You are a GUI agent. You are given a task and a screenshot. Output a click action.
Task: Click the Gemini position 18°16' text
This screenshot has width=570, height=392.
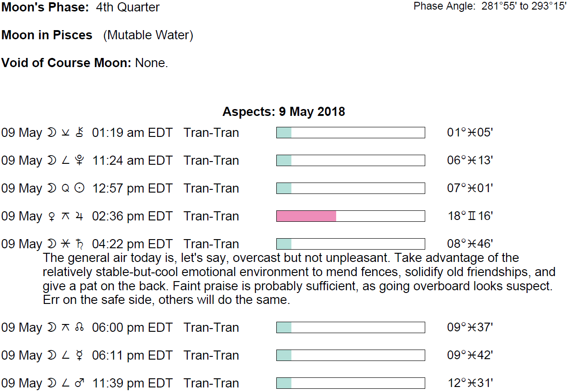[470, 216]
